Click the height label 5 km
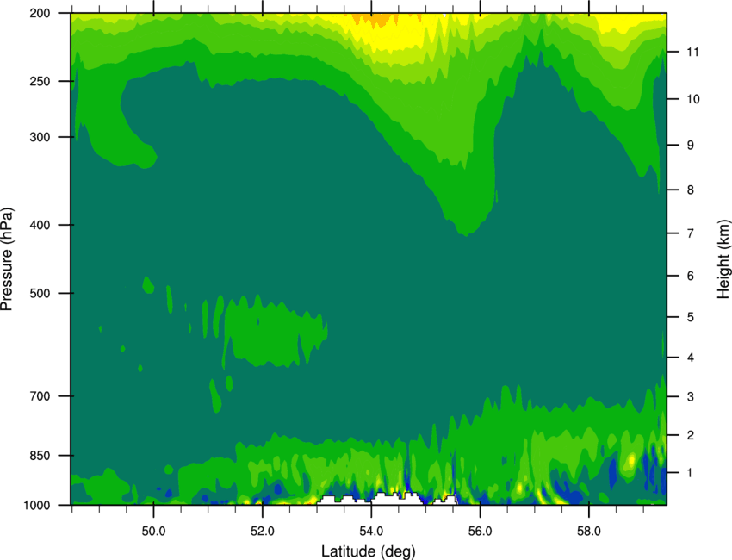The width and height of the screenshot is (732, 560). [x=690, y=317]
